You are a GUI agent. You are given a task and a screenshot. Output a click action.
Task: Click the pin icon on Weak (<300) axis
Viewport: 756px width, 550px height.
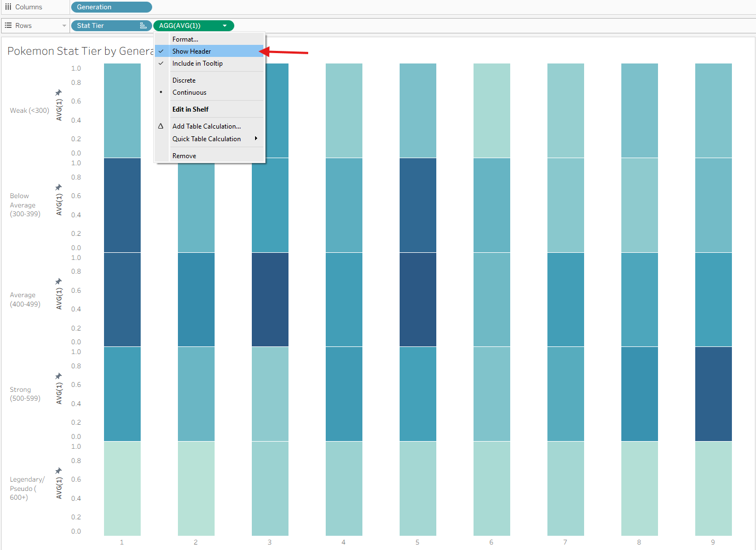59,92
